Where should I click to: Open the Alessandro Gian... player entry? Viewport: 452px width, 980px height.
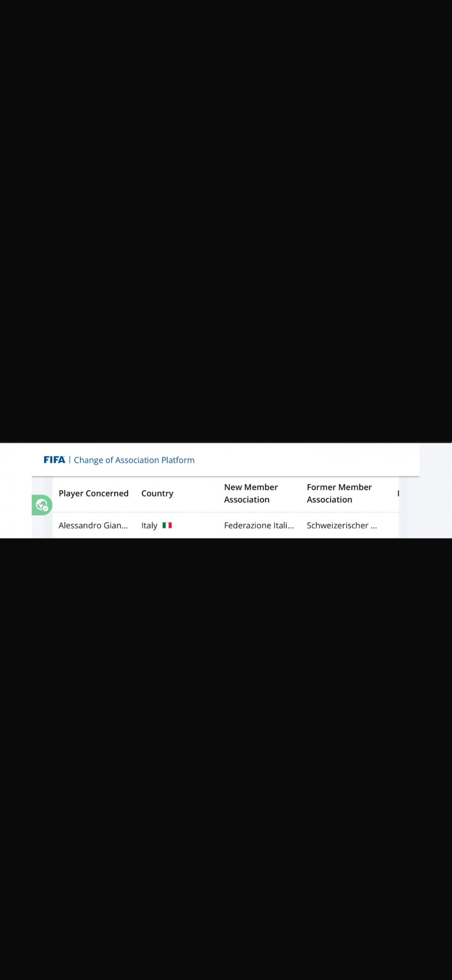point(93,525)
